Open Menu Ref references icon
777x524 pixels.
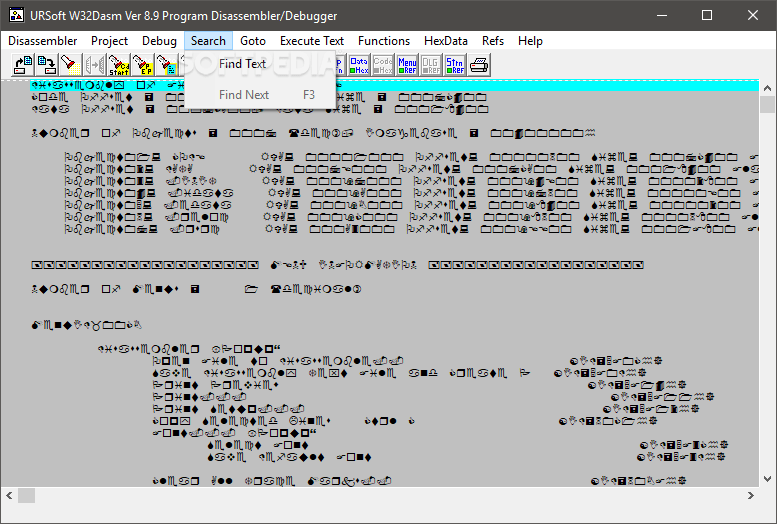(407, 65)
